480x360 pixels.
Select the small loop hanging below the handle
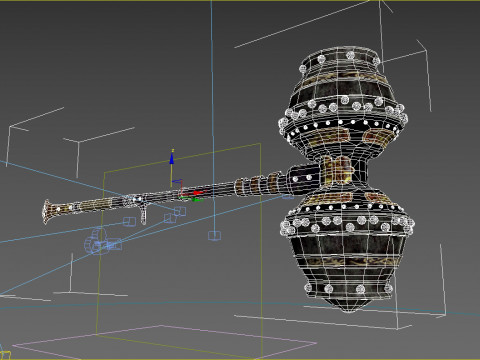pos(143,215)
